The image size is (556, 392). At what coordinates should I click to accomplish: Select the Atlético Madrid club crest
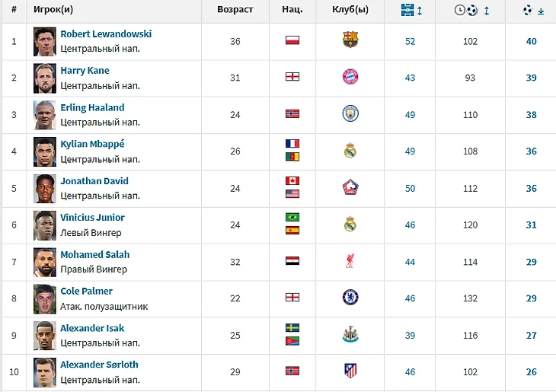pyautogui.click(x=350, y=371)
